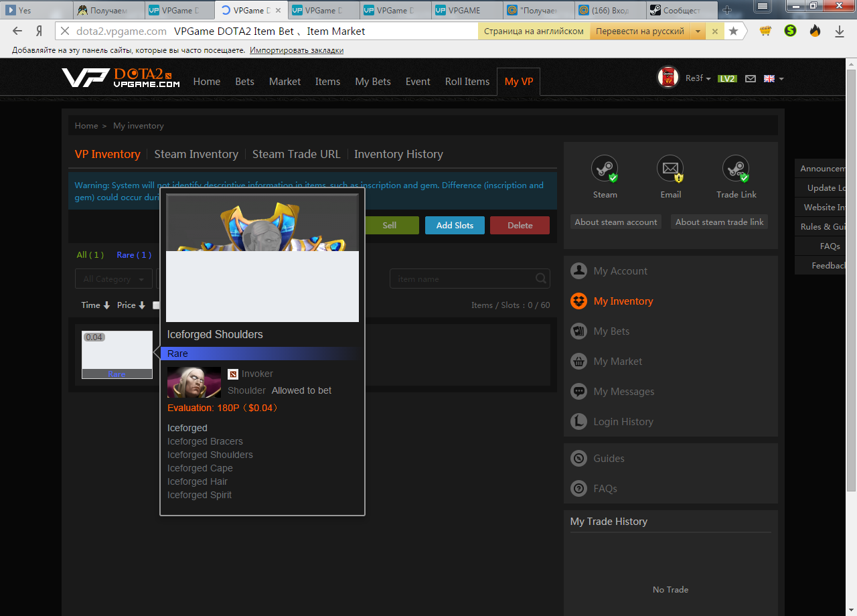This screenshot has width=857, height=616.
Task: Click the My Bets cards icon
Action: [x=578, y=331]
